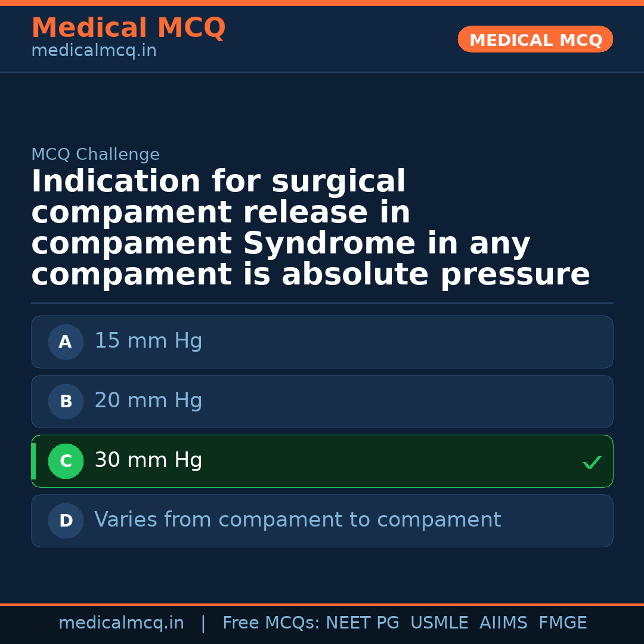Click the MCQ Challenge label

click(x=95, y=155)
